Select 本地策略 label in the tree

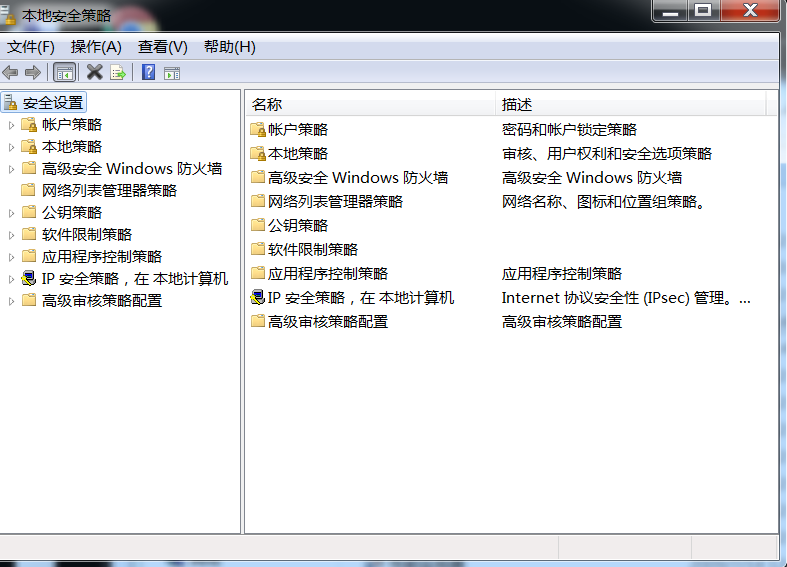pyautogui.click(x=72, y=147)
